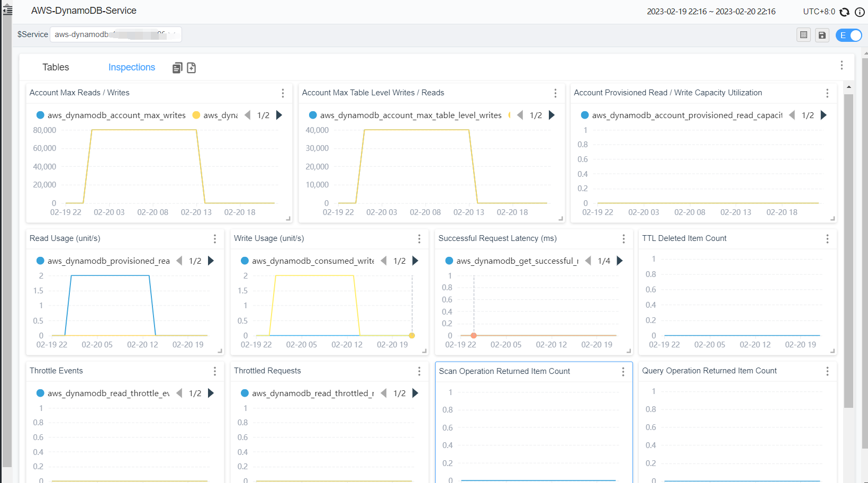Open the time range picker 2023-02-19 22:16

[x=711, y=12]
